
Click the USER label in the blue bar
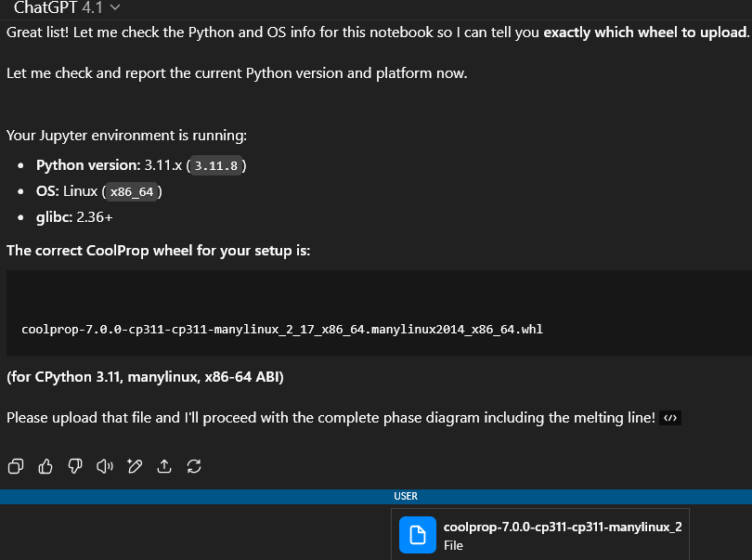click(x=406, y=496)
